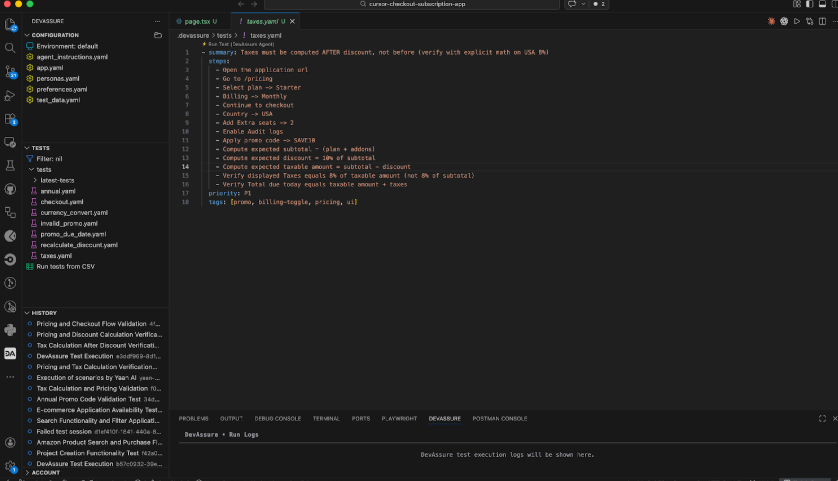Click the command center search box
The width and height of the screenshot is (838, 481).
coord(412,4)
